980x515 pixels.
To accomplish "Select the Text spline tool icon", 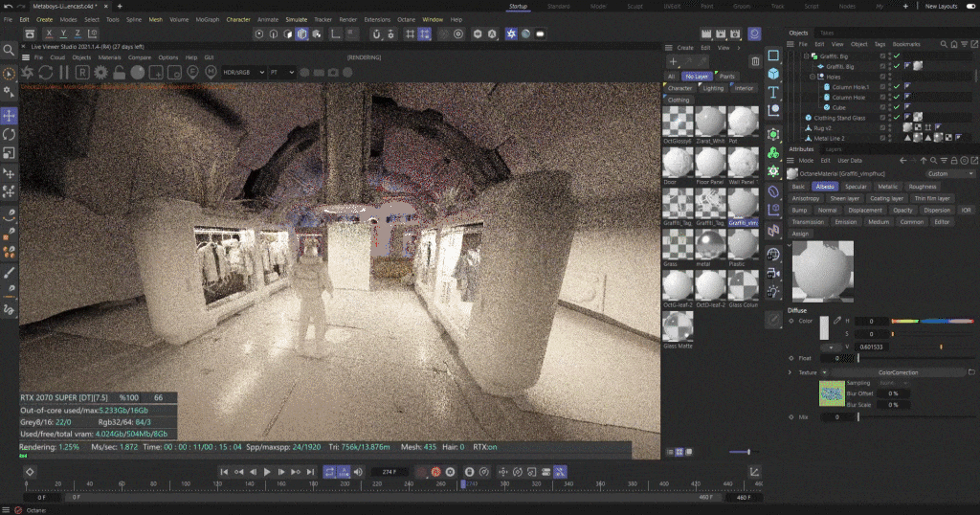I will pyautogui.click(x=773, y=92).
